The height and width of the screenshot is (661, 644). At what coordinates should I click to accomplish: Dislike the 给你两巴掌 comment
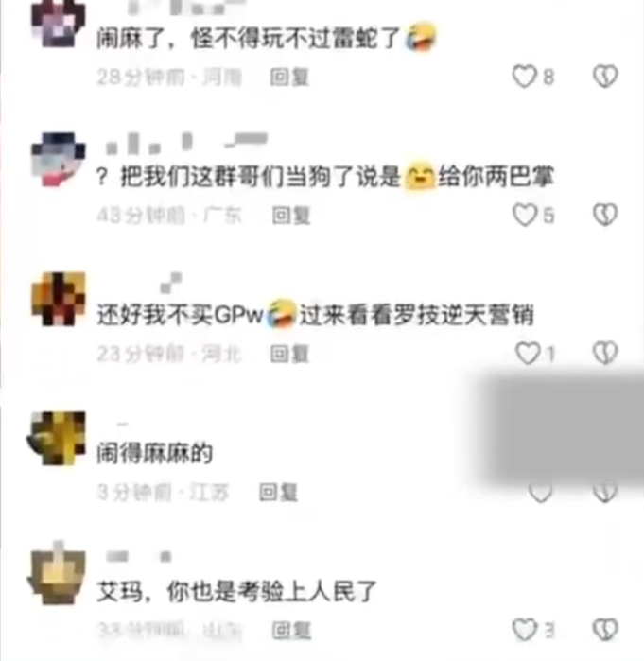click(605, 215)
